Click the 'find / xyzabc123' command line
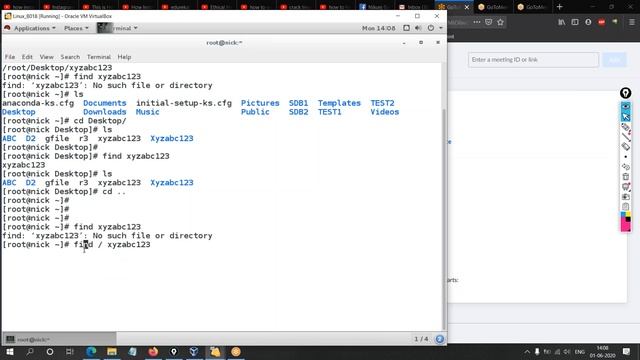 [112, 244]
